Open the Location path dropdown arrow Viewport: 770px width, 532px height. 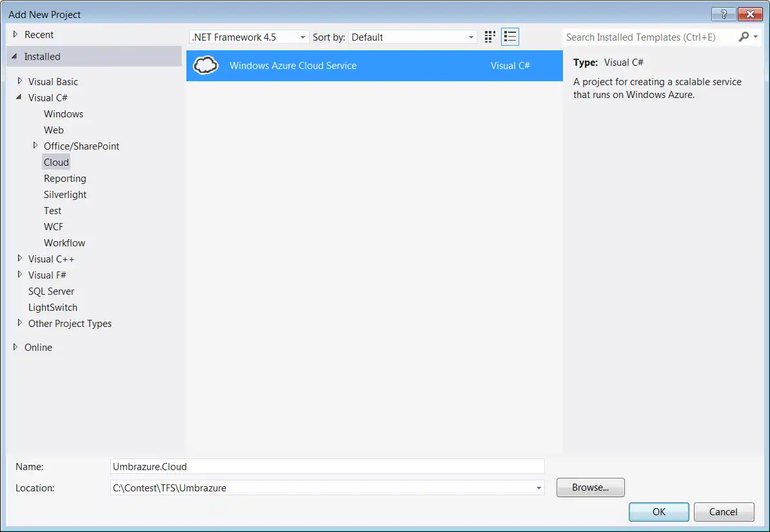(x=538, y=488)
